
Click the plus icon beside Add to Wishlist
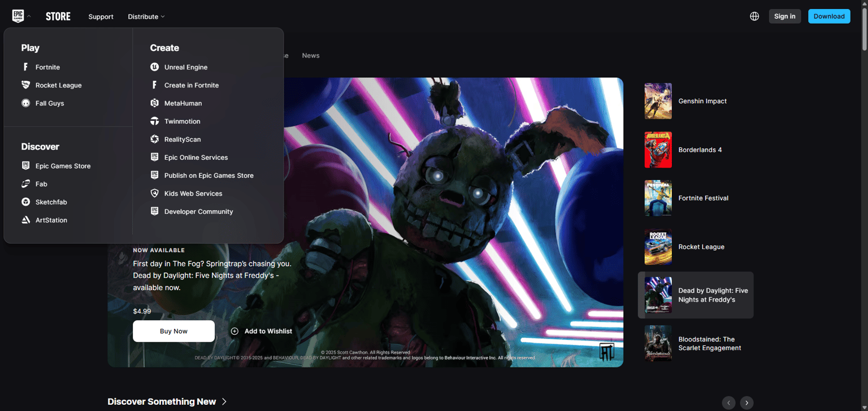235,331
